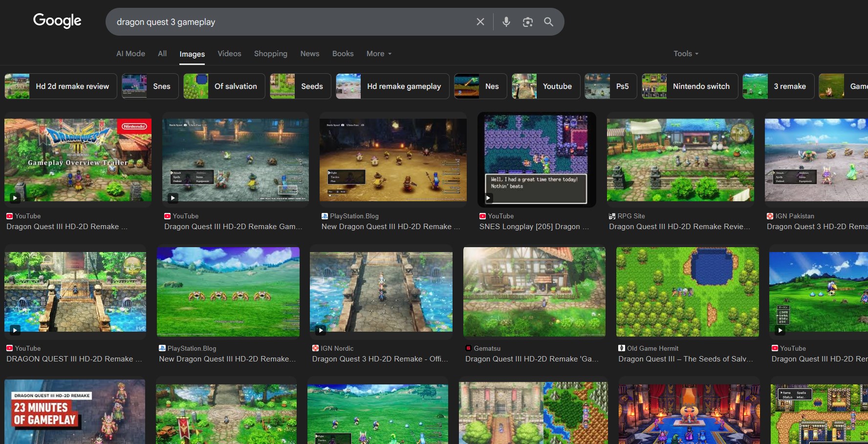Switch to AI Mode tab
868x444 pixels.
click(130, 54)
